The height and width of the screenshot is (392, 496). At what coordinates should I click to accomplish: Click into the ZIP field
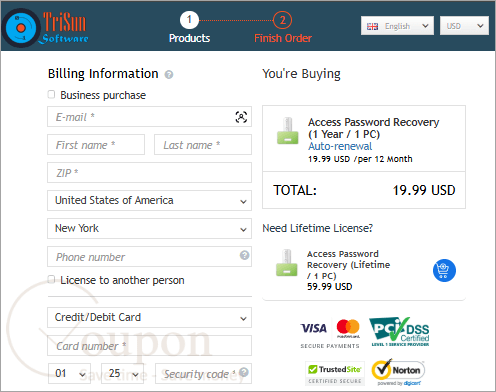coord(149,173)
